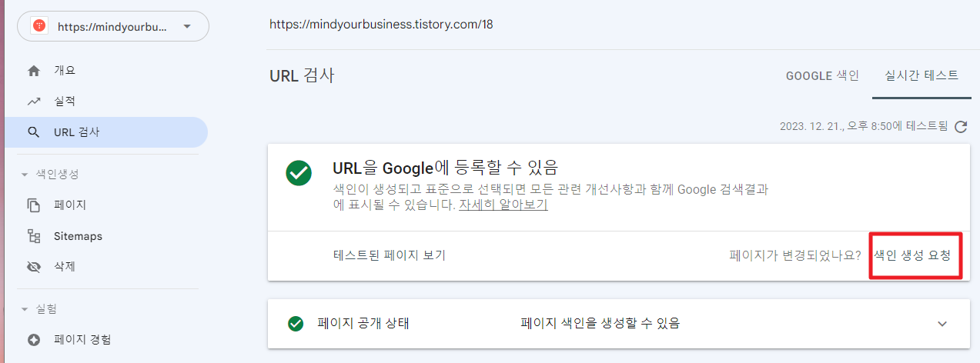The image size is (980, 363).
Task: Click the crossed-eye icon beside 삭제
Action: click(34, 267)
